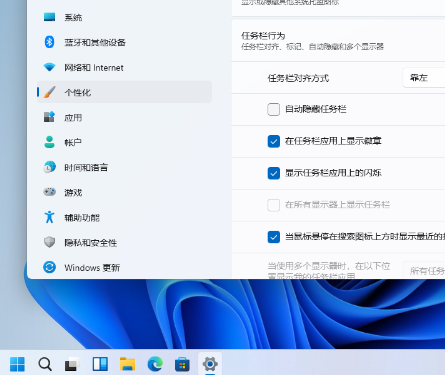This screenshot has width=445, height=375.
Task: Click the Bluetooth icon for 蓝牙和其他设备
Action: [49, 42]
